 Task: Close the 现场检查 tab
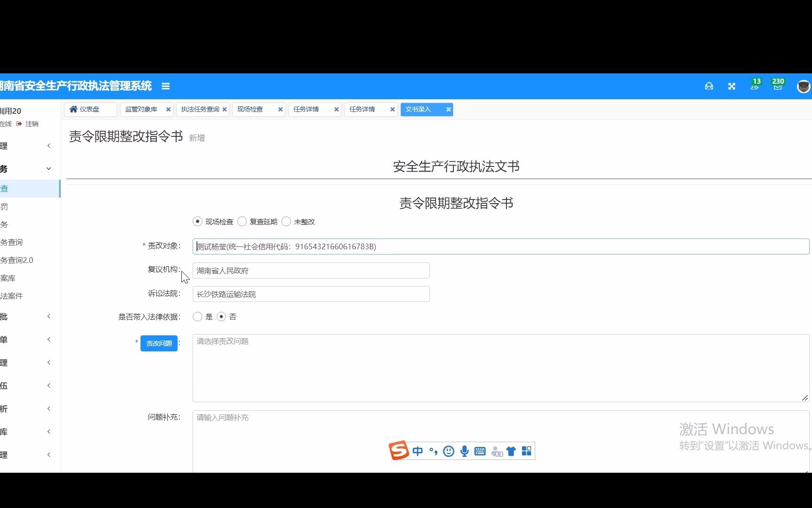(x=281, y=110)
